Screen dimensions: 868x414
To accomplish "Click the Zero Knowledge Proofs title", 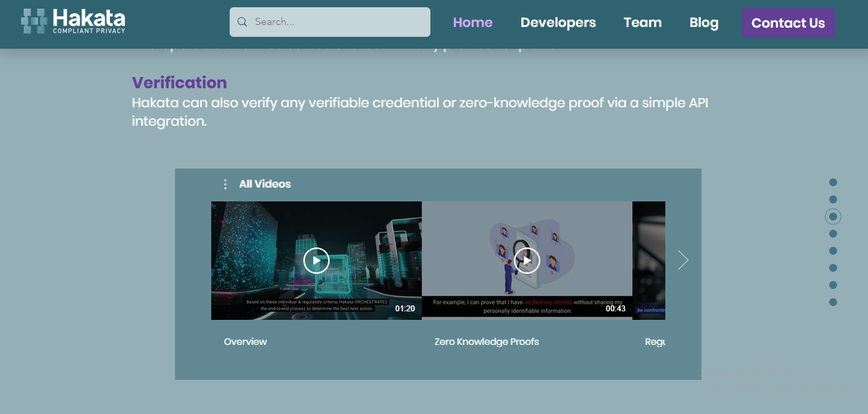I will 486,342.
